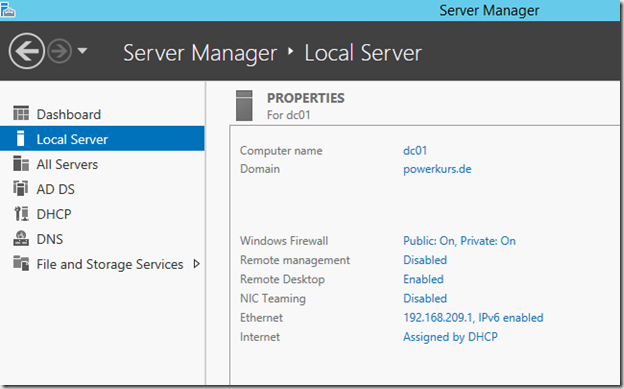The width and height of the screenshot is (624, 389).
Task: Click the AD DS icon
Action: [21, 188]
